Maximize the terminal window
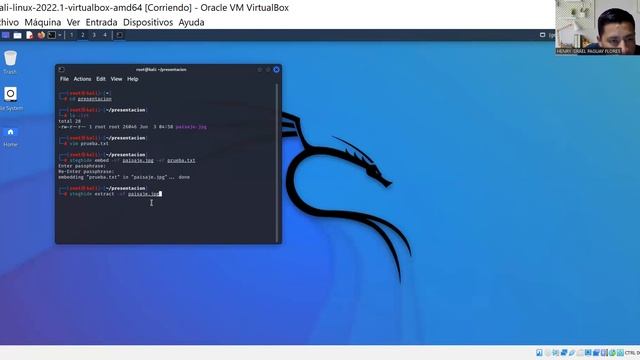 tap(268, 70)
